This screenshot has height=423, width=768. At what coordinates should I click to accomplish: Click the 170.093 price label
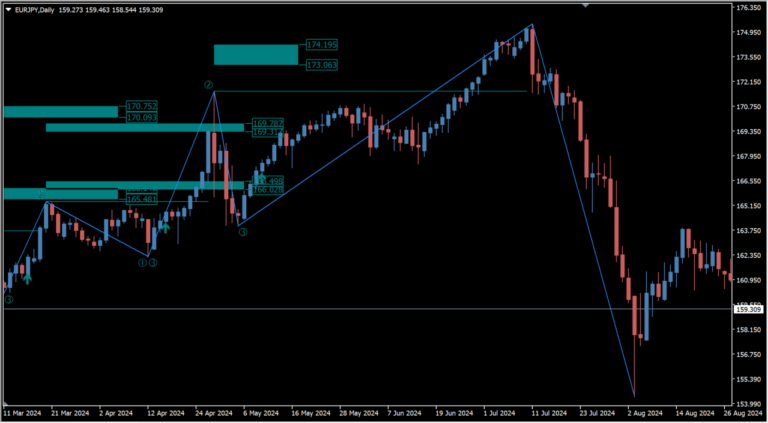142,118
